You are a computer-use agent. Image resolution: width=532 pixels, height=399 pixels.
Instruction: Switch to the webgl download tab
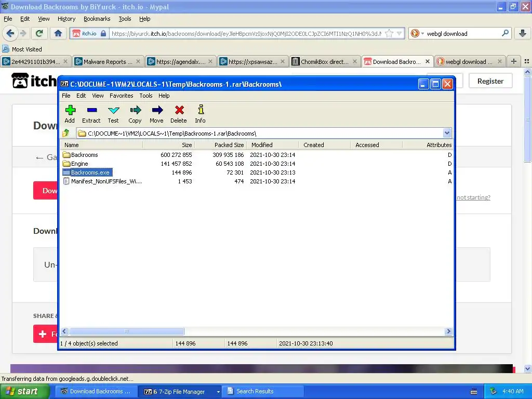coord(469,61)
